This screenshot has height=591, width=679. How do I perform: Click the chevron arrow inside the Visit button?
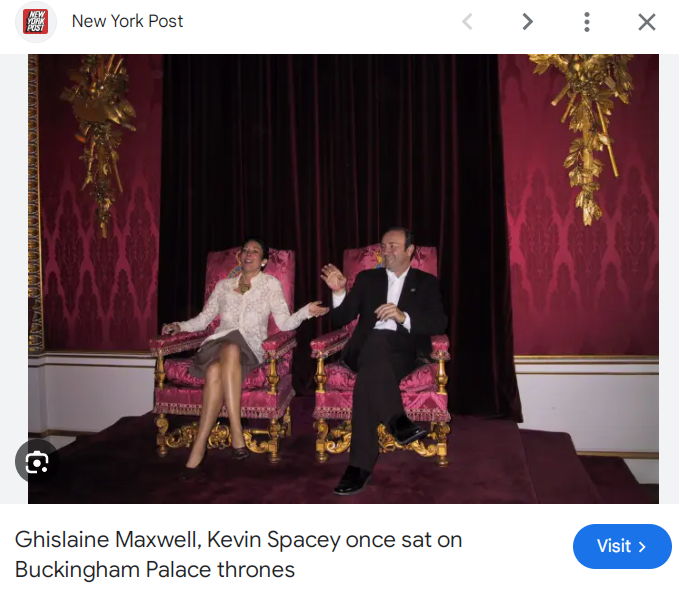(642, 547)
